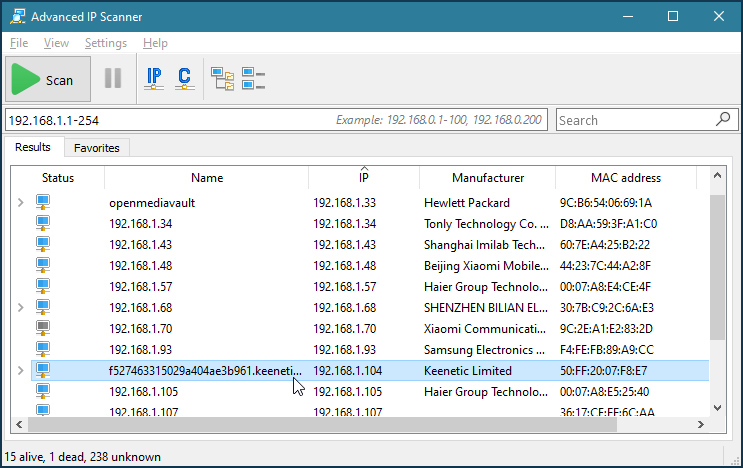This screenshot has width=743, height=468.
Task: Click the Expand all tree icon
Action: tap(222, 79)
